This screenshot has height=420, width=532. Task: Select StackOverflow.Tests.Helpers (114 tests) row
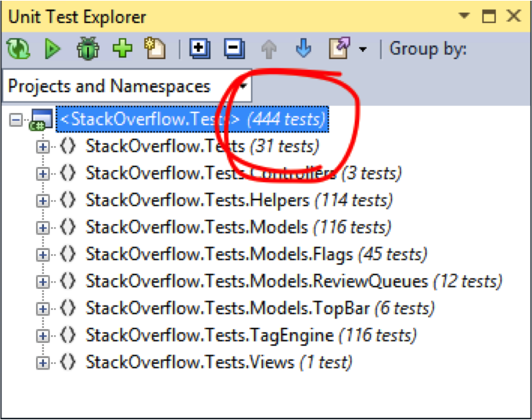pos(239,200)
